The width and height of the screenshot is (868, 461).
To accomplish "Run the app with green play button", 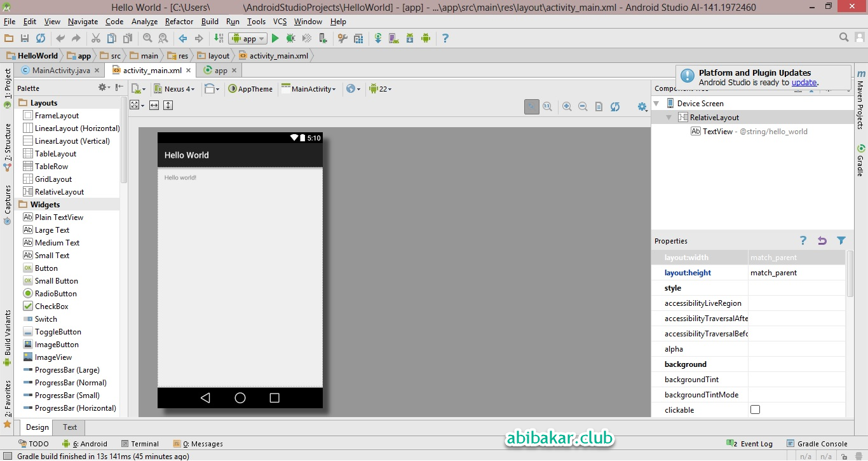I will pos(275,39).
